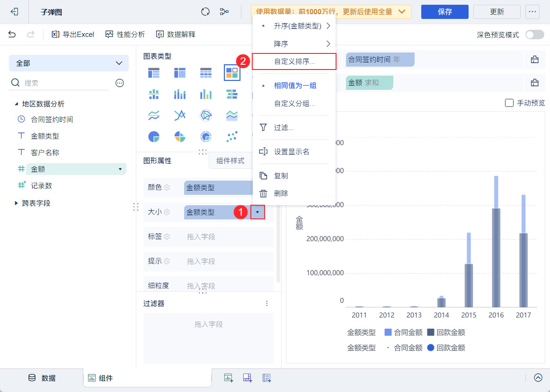Open 性能分析 performance analysis
Image resolution: width=550 pixels, height=392 pixels.
pos(125,35)
